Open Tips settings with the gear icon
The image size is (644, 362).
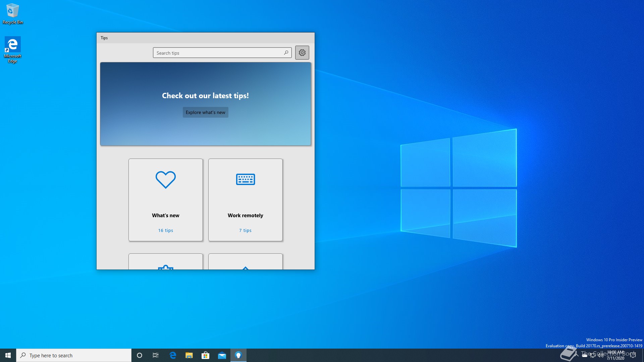302,53
